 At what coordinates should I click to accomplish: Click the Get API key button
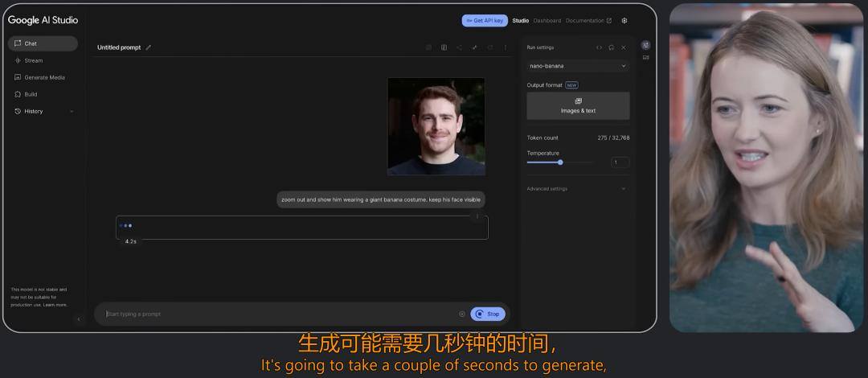pyautogui.click(x=485, y=20)
